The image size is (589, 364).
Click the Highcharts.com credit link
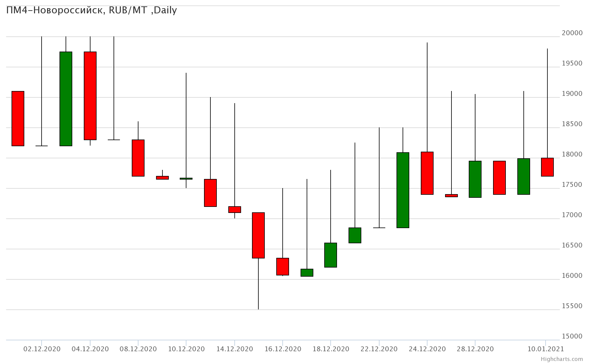[x=561, y=359]
